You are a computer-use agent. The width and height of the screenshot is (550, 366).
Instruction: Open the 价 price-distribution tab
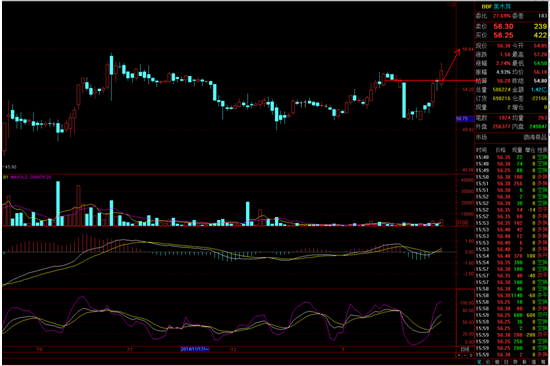click(488, 362)
